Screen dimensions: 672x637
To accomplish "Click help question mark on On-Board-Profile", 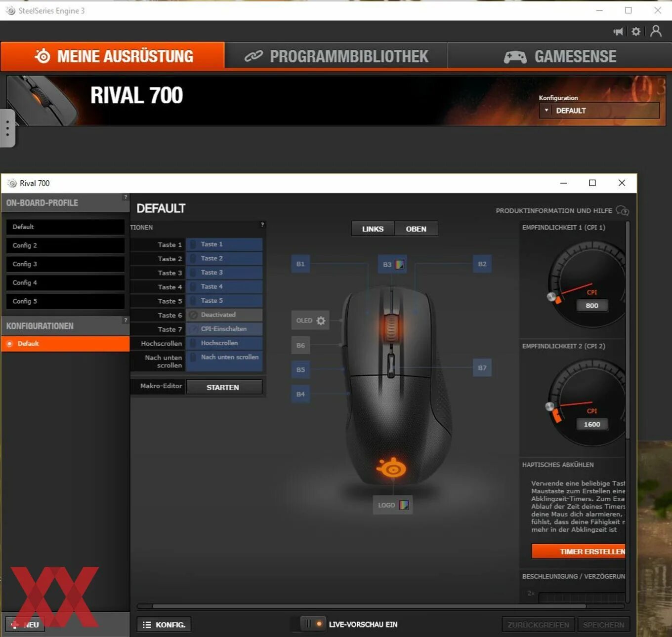I will point(126,197).
